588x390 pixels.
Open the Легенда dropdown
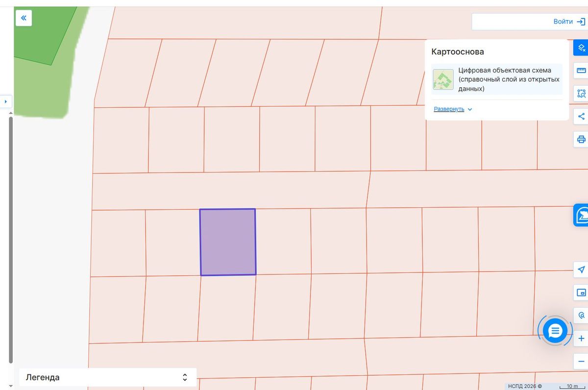[x=107, y=377]
